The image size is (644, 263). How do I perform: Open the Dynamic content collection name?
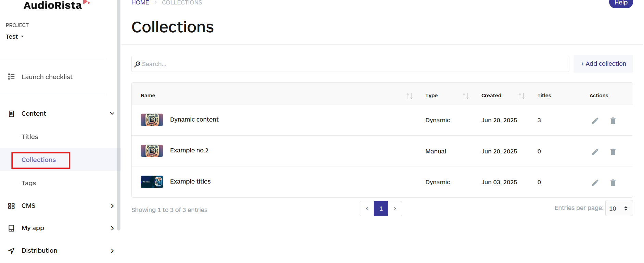(x=194, y=120)
